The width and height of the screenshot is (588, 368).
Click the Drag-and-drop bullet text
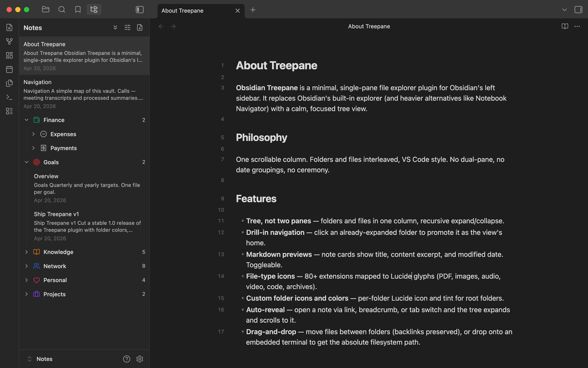(379, 337)
